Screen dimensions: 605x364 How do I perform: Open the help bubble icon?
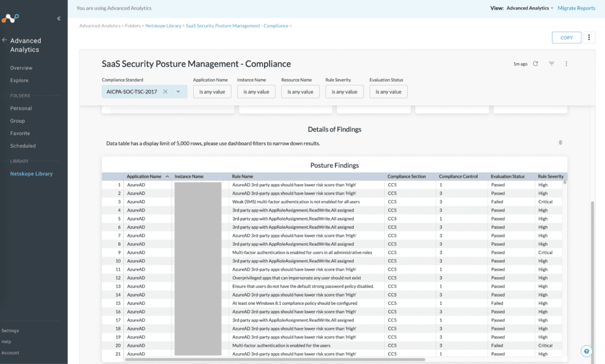586,351
